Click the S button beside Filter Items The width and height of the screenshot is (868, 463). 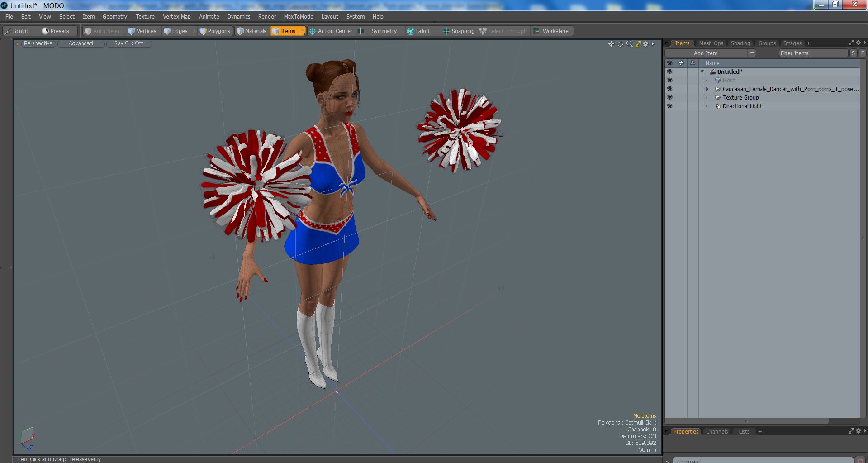853,53
